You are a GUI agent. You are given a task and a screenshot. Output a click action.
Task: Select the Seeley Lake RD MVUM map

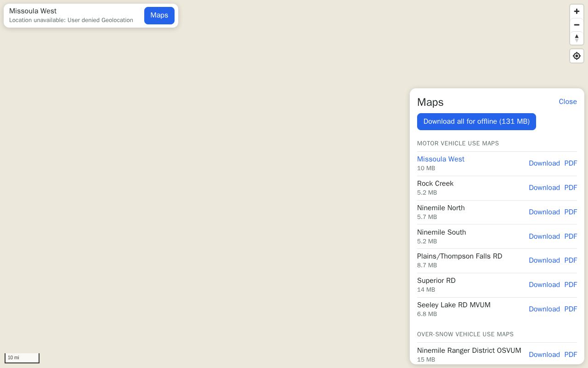point(454,305)
